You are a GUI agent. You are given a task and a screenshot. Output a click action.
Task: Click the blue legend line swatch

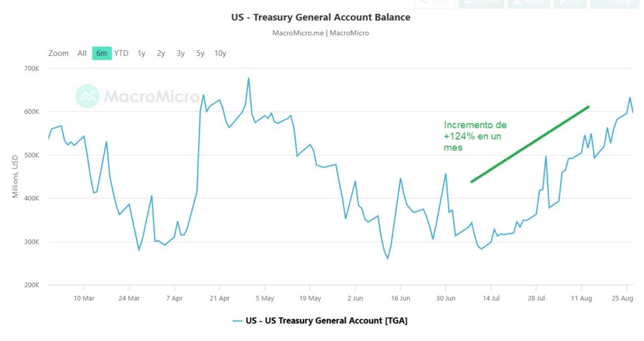[237, 320]
